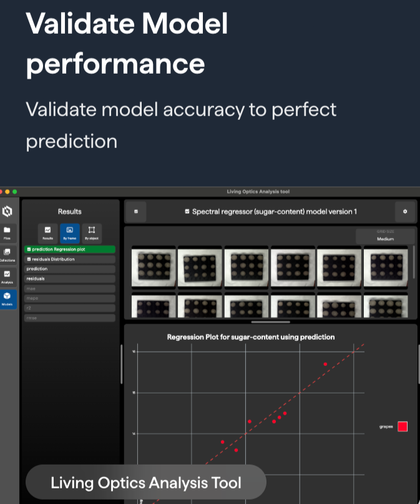The image size is (420, 504).
Task: Select the Models sidebar icon
Action: pos(7,298)
